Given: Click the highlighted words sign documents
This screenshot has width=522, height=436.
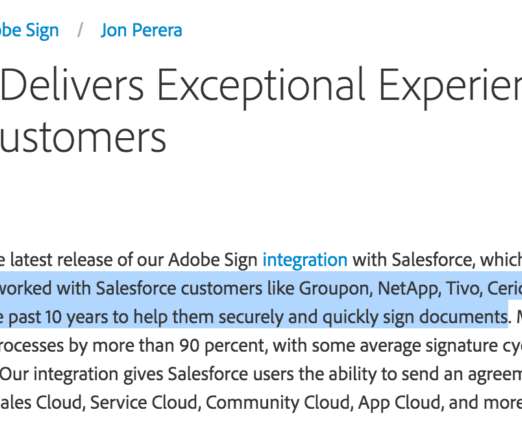Looking at the screenshot, I should pos(445,317).
